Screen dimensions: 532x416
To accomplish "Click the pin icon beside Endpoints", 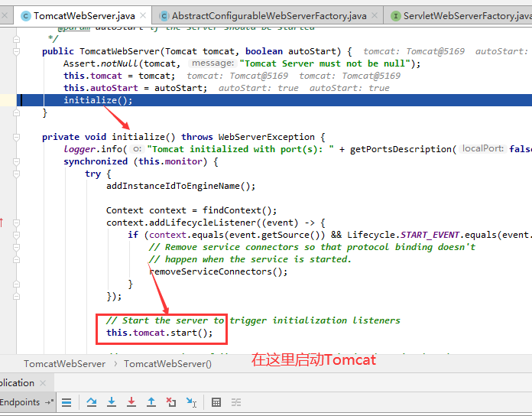I will pyautogui.click(x=50, y=402).
